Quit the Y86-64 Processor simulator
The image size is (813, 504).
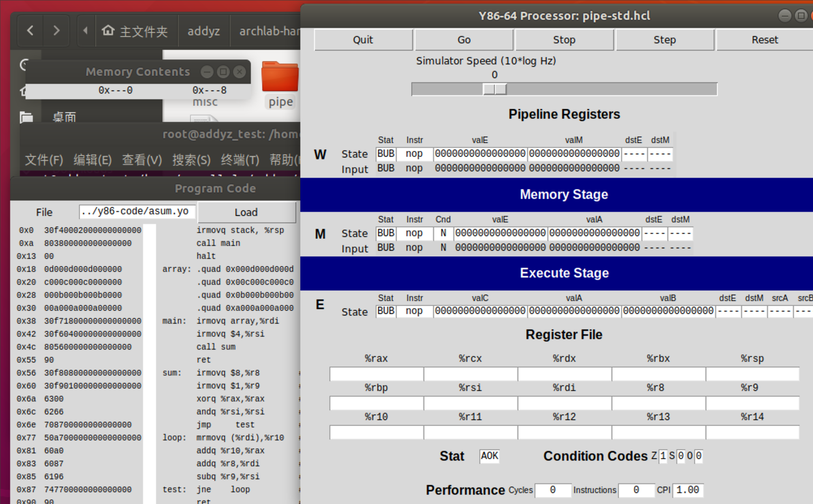(x=363, y=39)
